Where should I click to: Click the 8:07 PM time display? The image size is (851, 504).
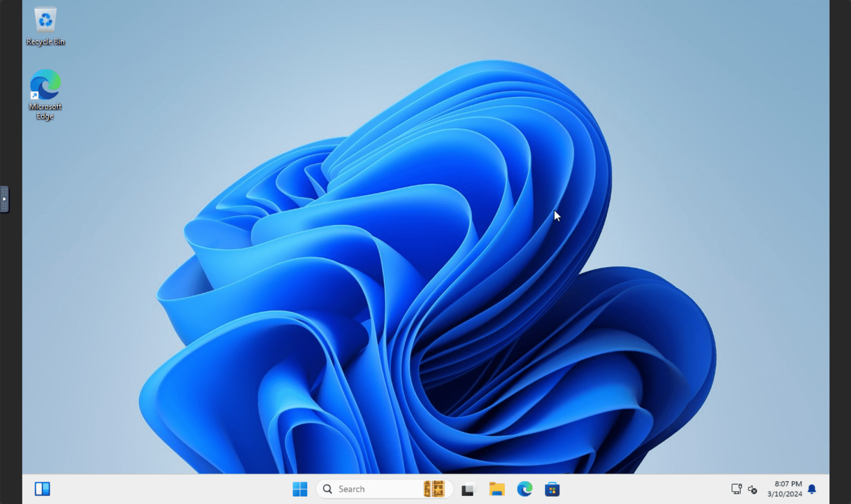pyautogui.click(x=787, y=484)
